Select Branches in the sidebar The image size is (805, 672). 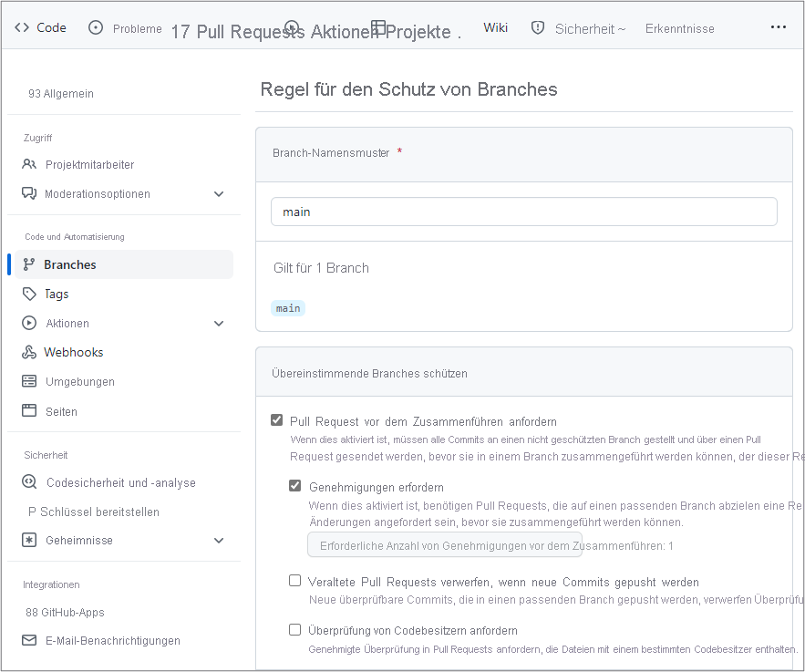124,264
